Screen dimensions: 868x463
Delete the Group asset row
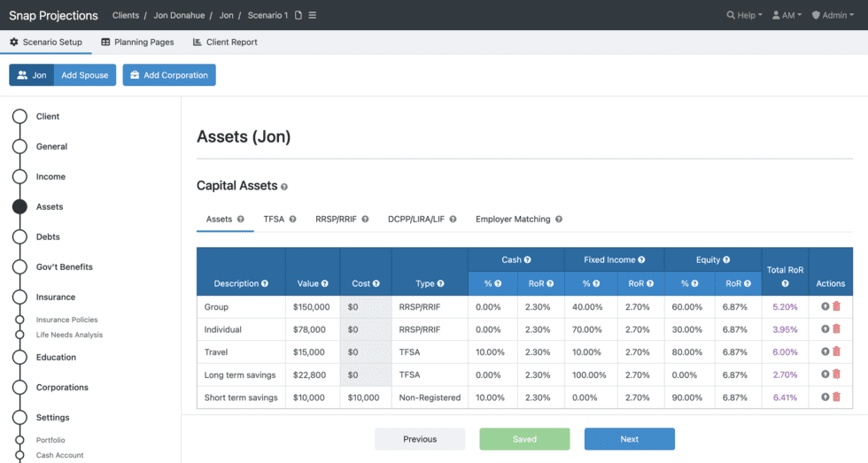[837, 306]
